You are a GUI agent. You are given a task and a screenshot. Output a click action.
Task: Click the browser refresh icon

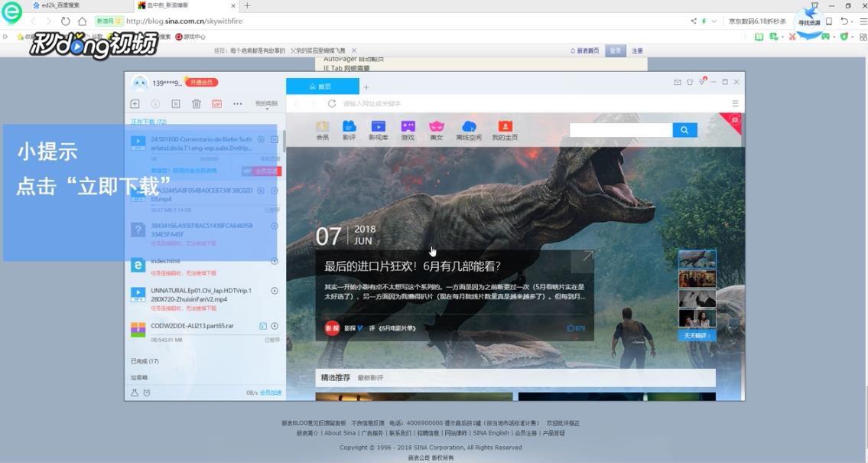[x=65, y=21]
